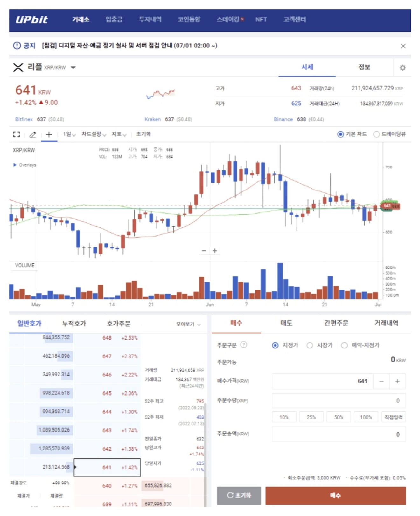Switch to the 시세 tab
The height and width of the screenshot is (516, 420).
307,67
